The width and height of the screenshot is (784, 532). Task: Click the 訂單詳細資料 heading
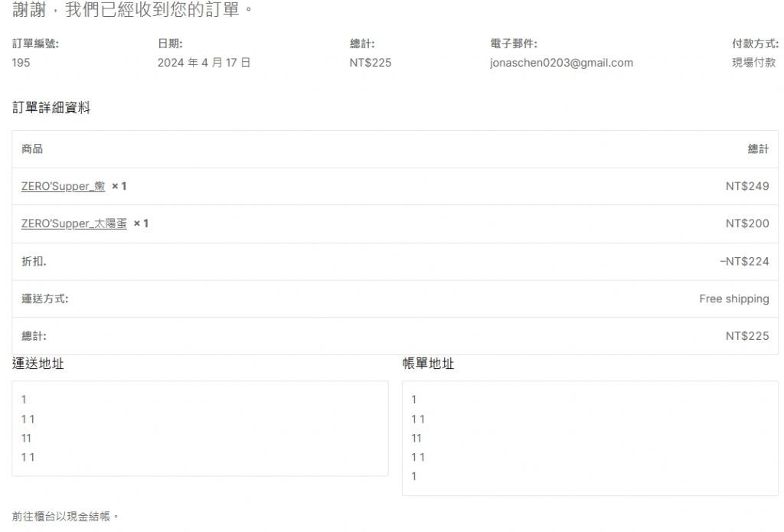[51, 108]
